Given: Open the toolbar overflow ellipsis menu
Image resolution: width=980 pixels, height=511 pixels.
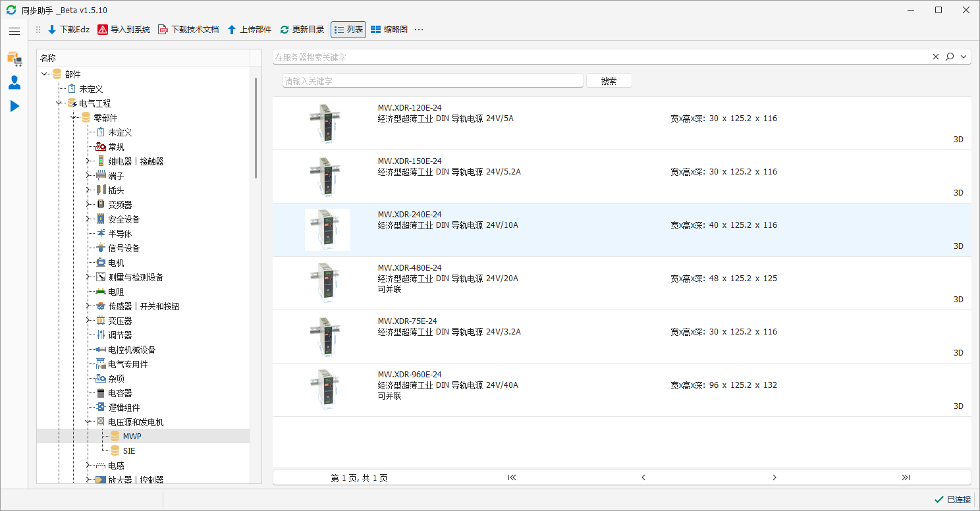Looking at the screenshot, I should (x=419, y=30).
